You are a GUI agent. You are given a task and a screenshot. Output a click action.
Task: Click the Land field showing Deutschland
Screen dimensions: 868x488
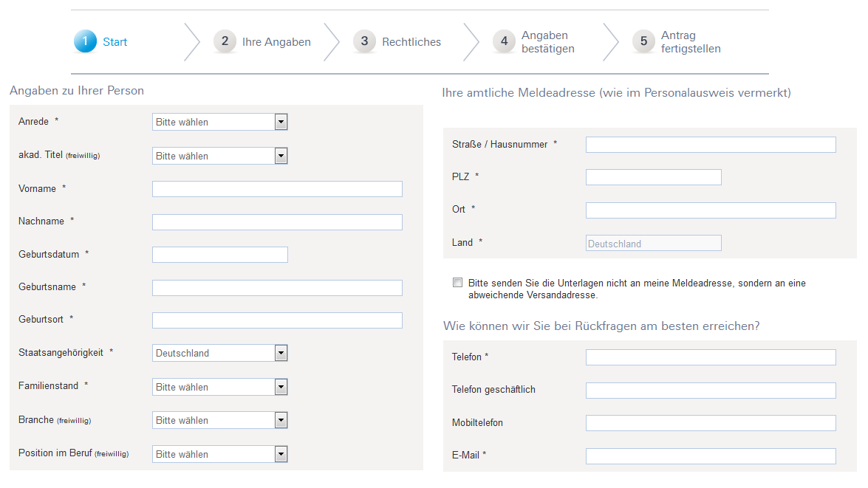[653, 243]
